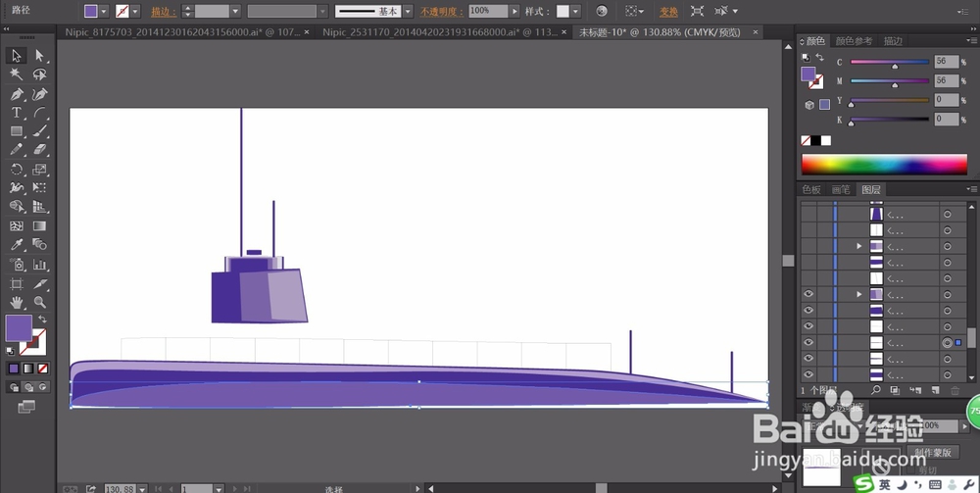Click the 制作蒙版 make mask button
This screenshot has width=980, height=493.
tap(933, 452)
